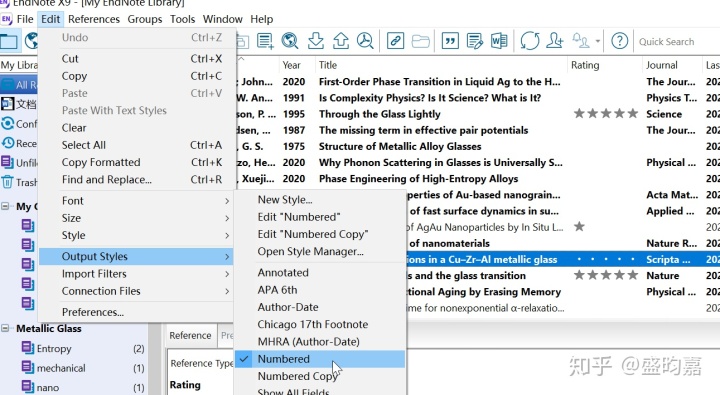Click the Go to Word processor icon
The image size is (720, 395).
(499, 41)
